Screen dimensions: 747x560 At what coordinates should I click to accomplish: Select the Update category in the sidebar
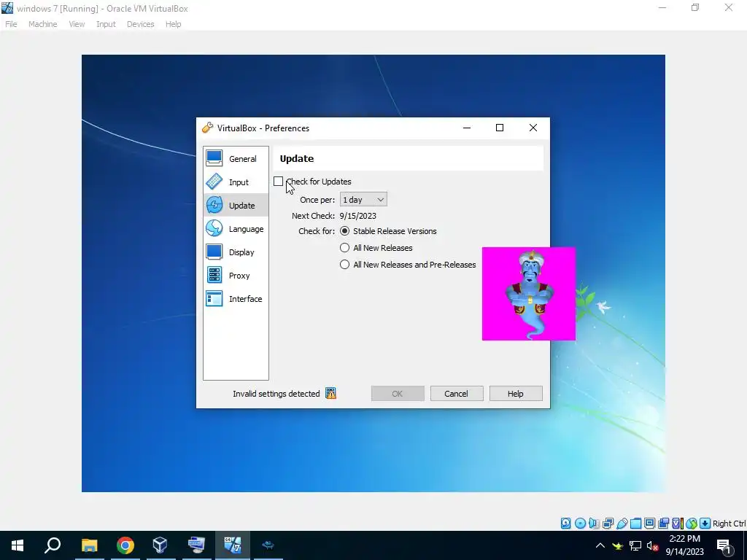click(x=236, y=205)
